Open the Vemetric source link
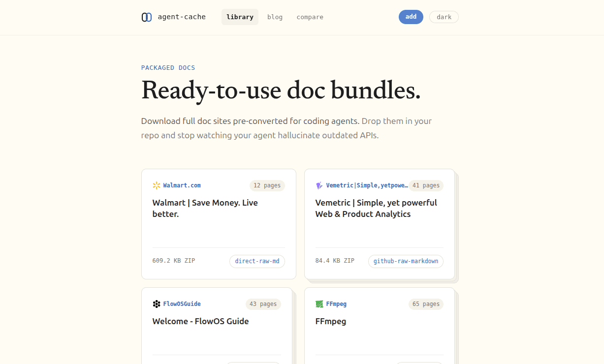 click(x=367, y=185)
